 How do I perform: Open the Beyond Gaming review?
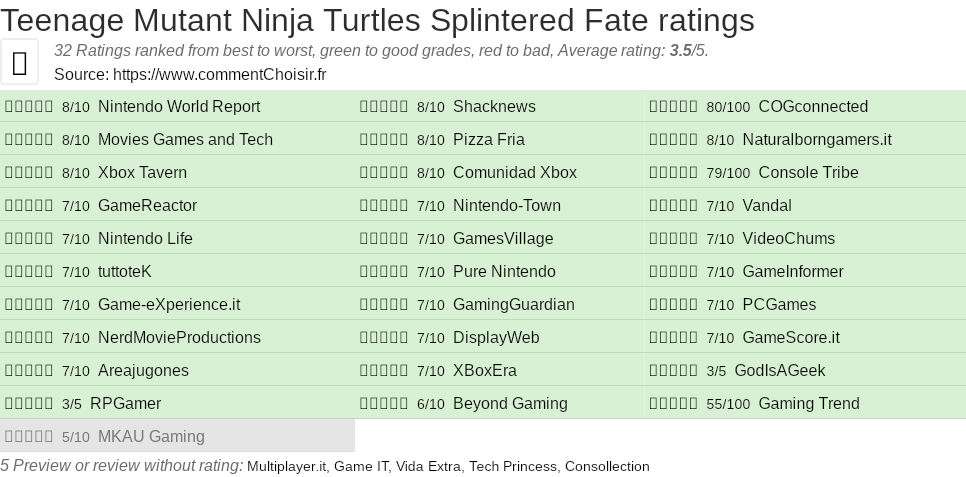click(510, 404)
